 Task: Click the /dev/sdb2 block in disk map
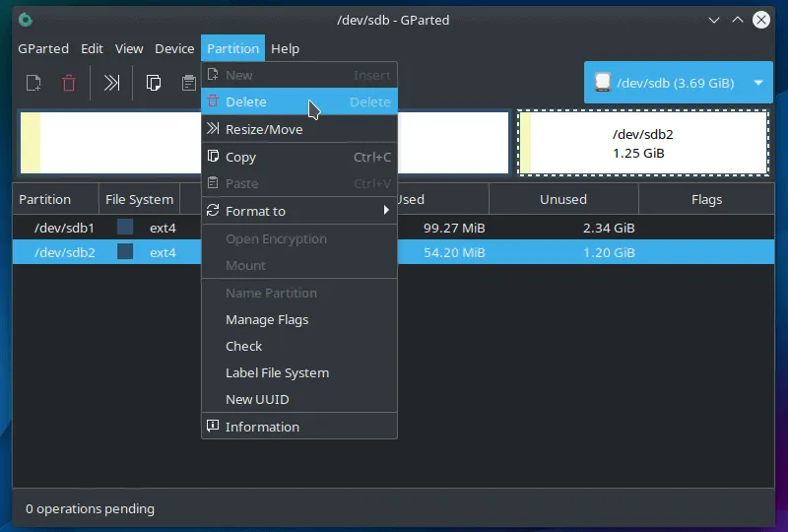[643, 143]
